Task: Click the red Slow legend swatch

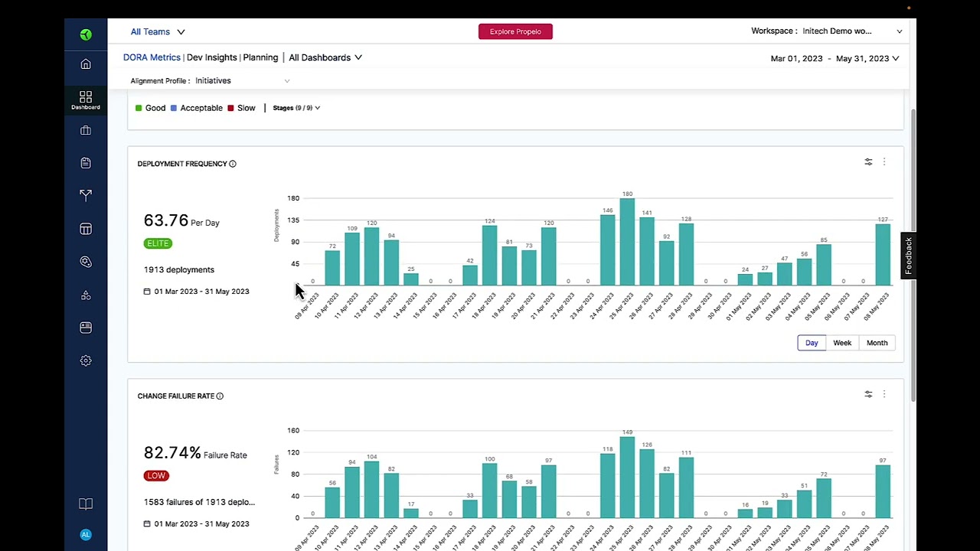Action: pos(230,108)
